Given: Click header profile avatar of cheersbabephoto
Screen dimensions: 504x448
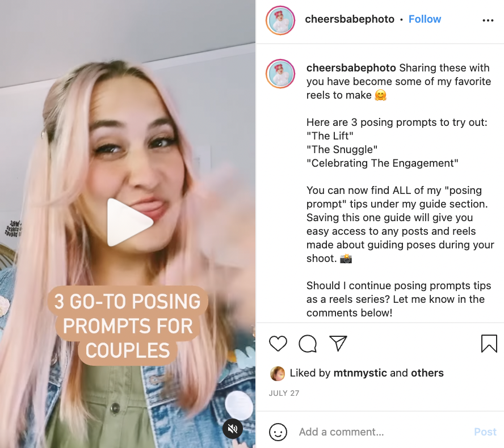Looking at the screenshot, I should click(280, 20).
